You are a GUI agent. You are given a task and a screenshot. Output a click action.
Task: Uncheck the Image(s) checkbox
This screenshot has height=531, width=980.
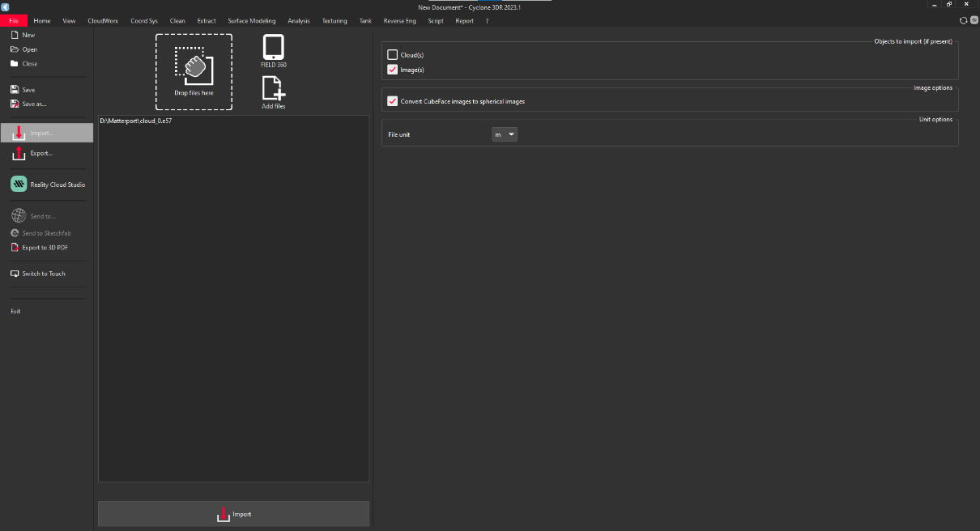pos(393,70)
